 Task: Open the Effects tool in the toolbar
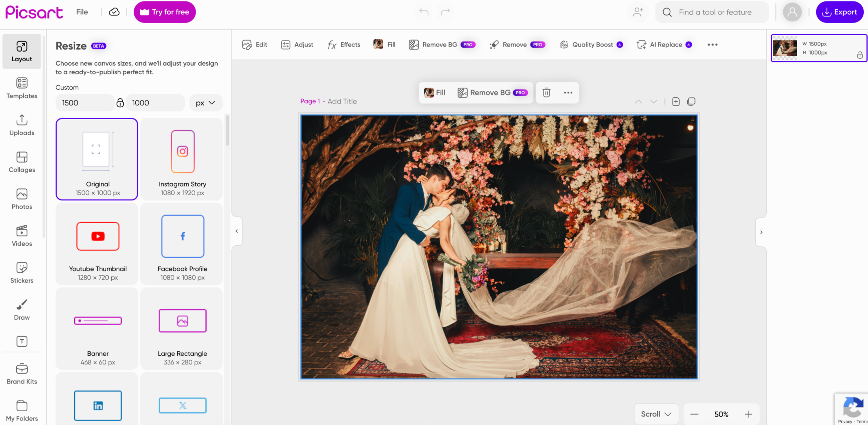[x=343, y=45]
